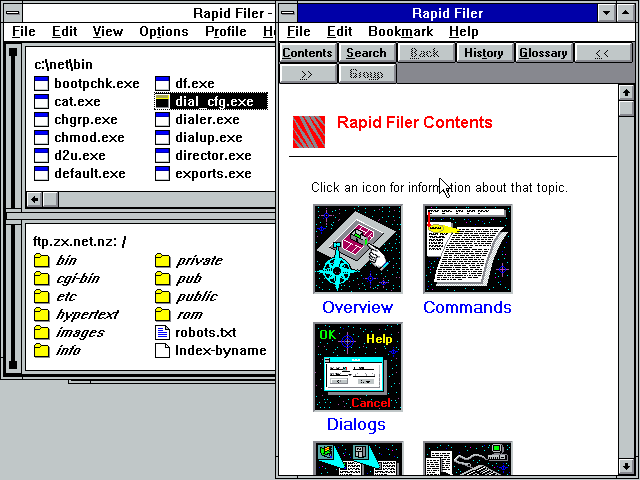Open the etc folder icon
This screenshot has width=640, height=480.
click(x=41, y=296)
